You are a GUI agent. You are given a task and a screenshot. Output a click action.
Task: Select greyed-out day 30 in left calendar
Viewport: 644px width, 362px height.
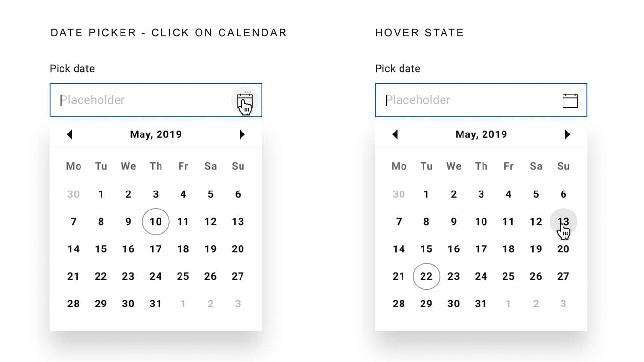[73, 194]
